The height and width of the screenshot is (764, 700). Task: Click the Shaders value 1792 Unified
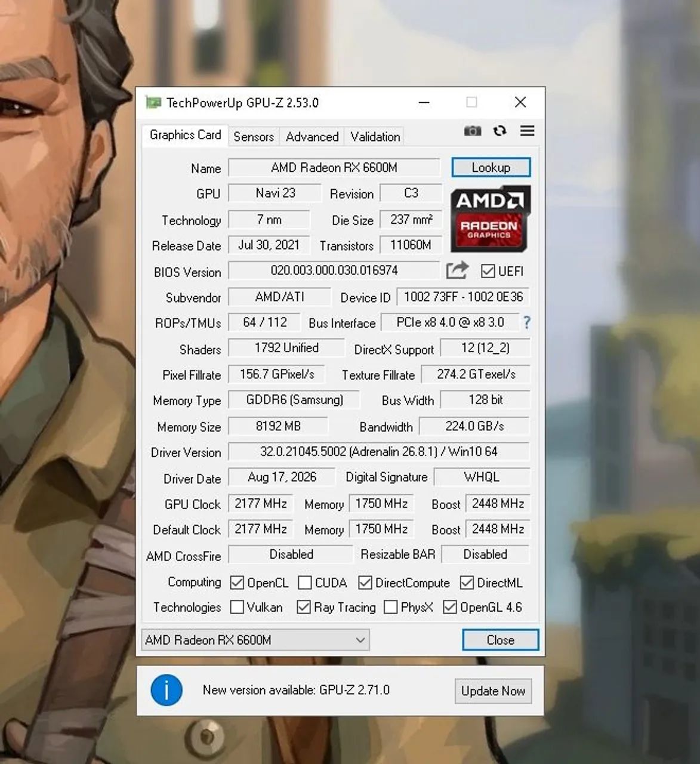click(286, 348)
